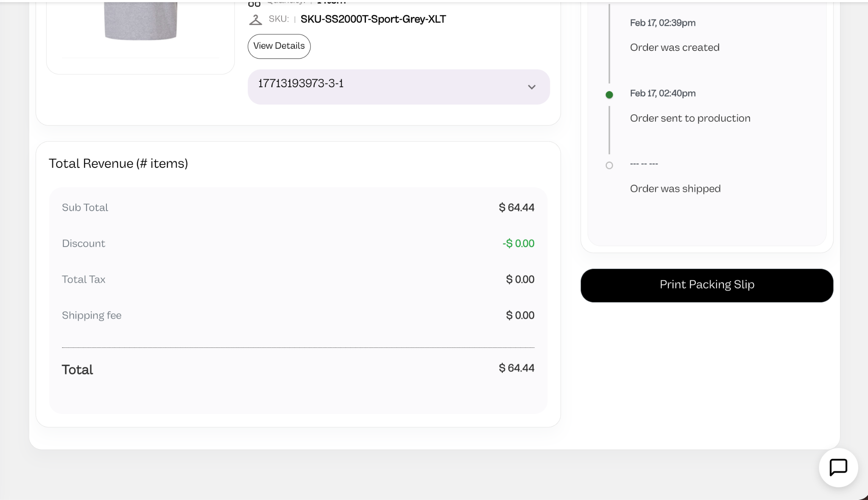The height and width of the screenshot is (500, 868).
Task: Open the chat support bubble icon
Action: [x=838, y=467]
